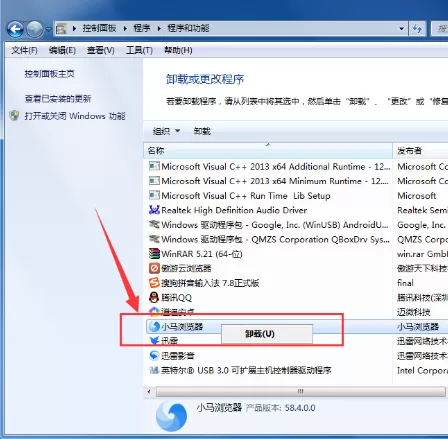Click the 腾讯QQ penguin icon

(x=154, y=297)
